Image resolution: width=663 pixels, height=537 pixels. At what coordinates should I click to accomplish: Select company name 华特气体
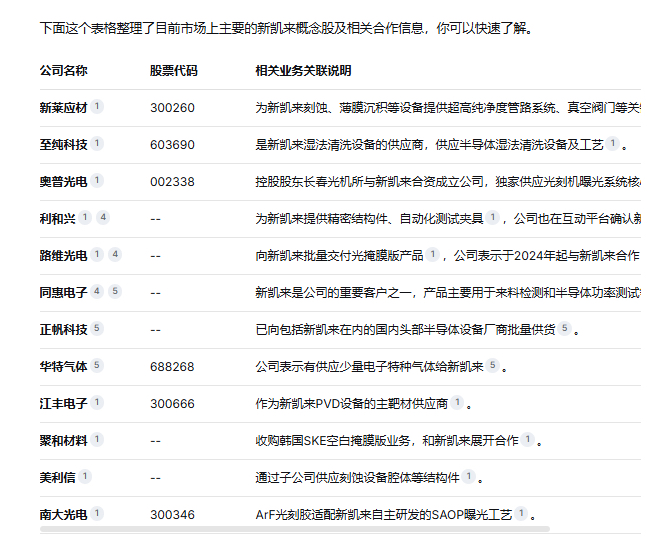coord(63,367)
